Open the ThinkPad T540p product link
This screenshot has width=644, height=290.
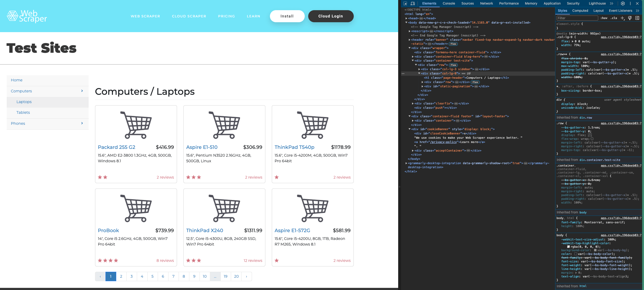(294, 147)
